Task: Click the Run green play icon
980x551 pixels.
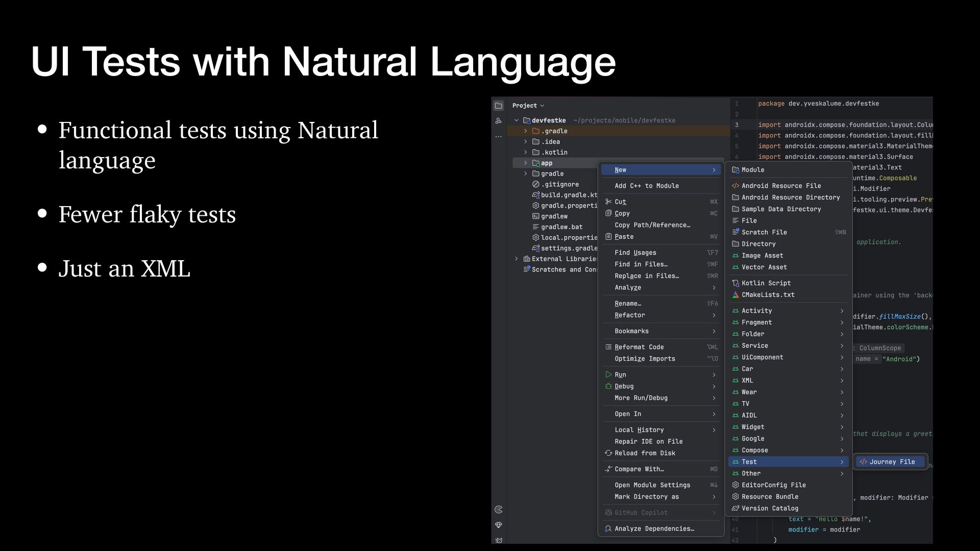Action: [608, 374]
